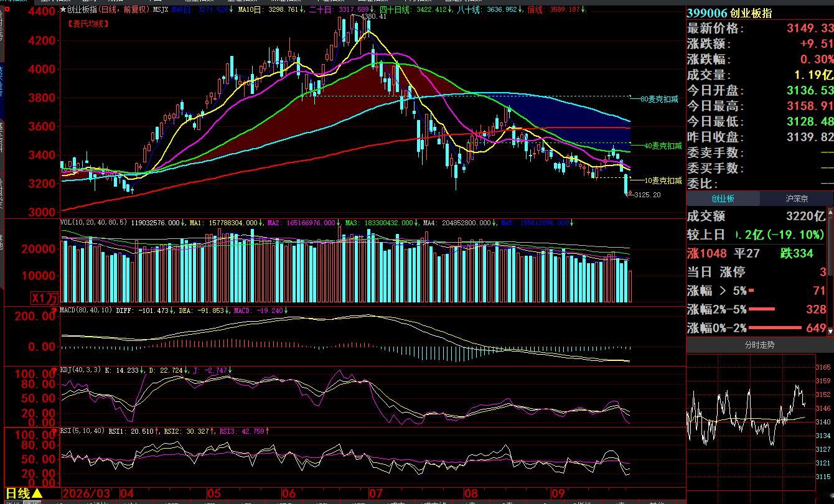Click the 80麦克扣减 line label

click(x=660, y=99)
